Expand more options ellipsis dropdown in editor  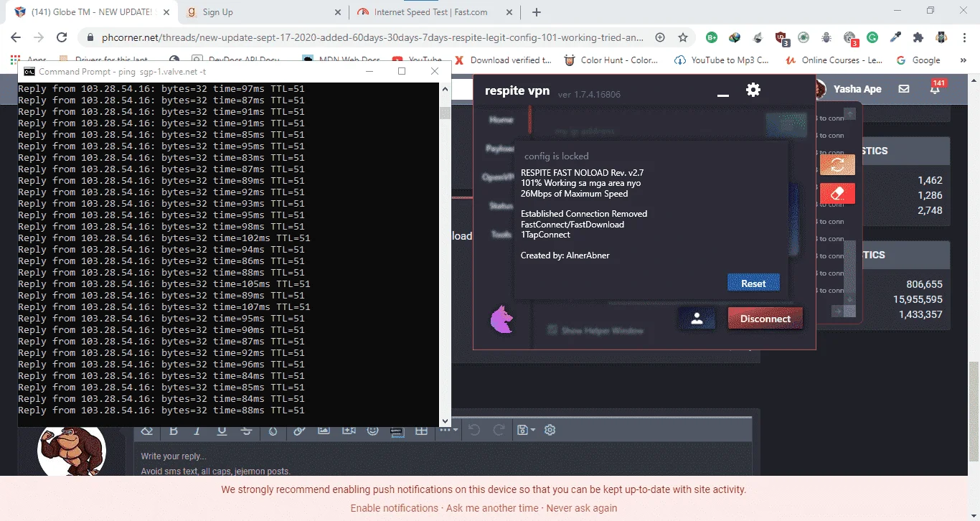click(449, 431)
